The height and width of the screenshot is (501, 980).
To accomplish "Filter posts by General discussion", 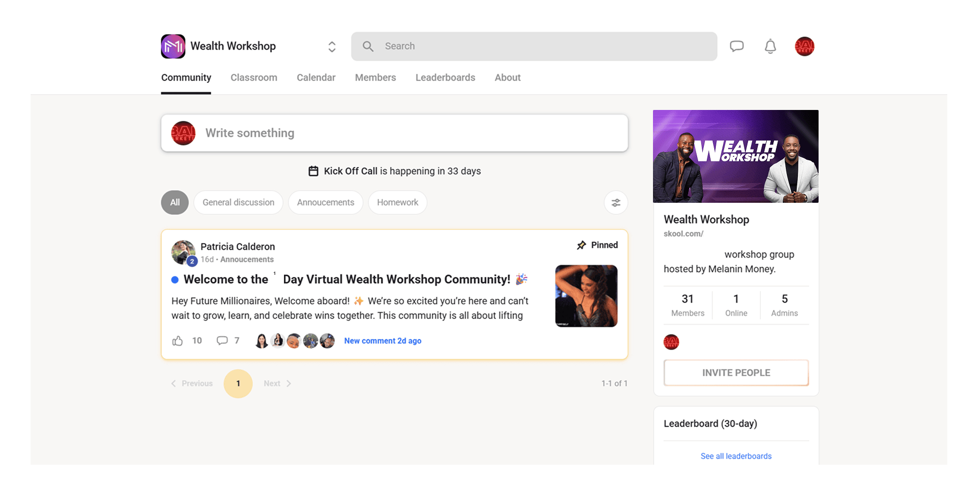I will coord(238,203).
